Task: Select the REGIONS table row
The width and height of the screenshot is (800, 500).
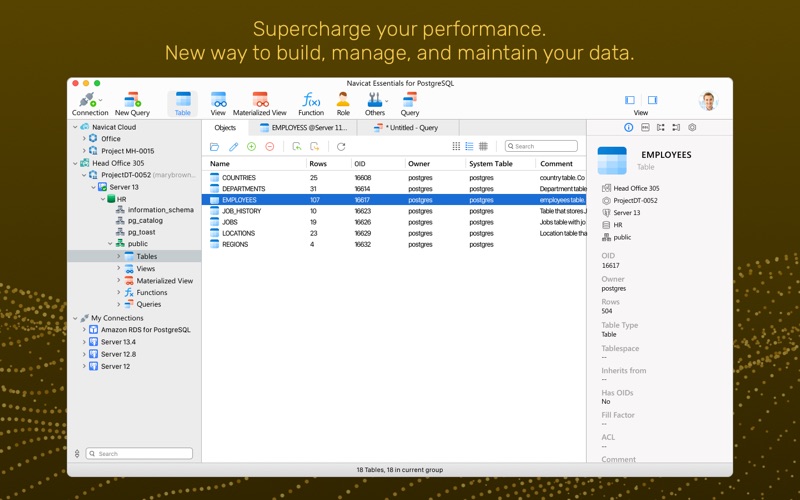Action: tap(394, 244)
